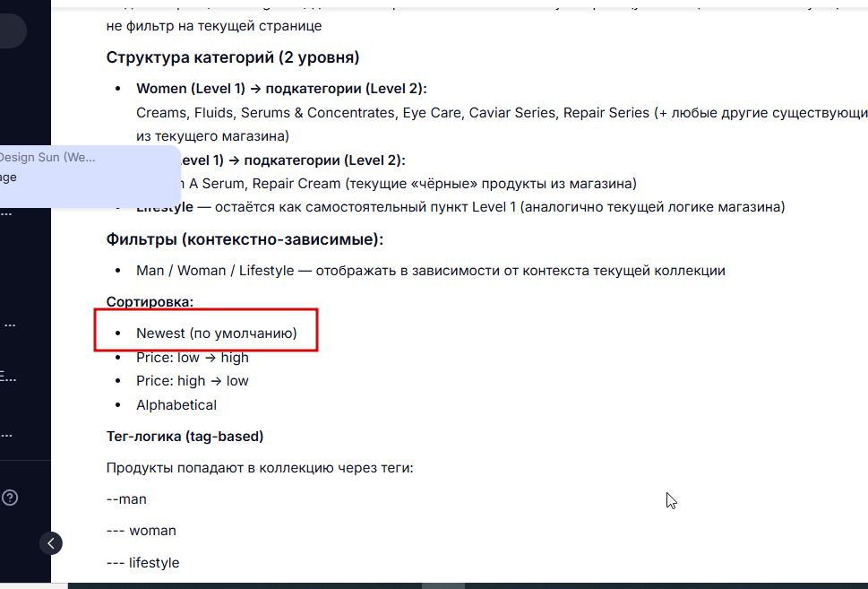Click the 'не фильтр на текущей странице' line
The width and height of the screenshot is (868, 589).
point(214,26)
